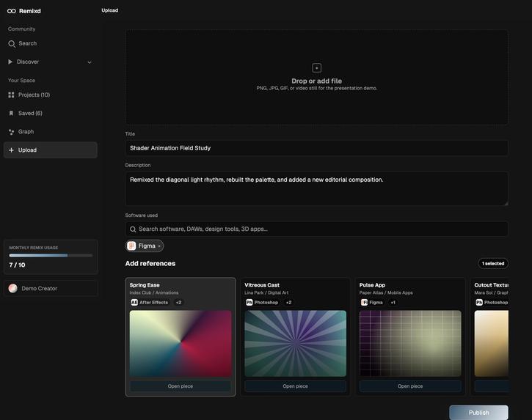Click the Discover play triangle icon
Screen dimensions: 532x420
click(x=10, y=62)
